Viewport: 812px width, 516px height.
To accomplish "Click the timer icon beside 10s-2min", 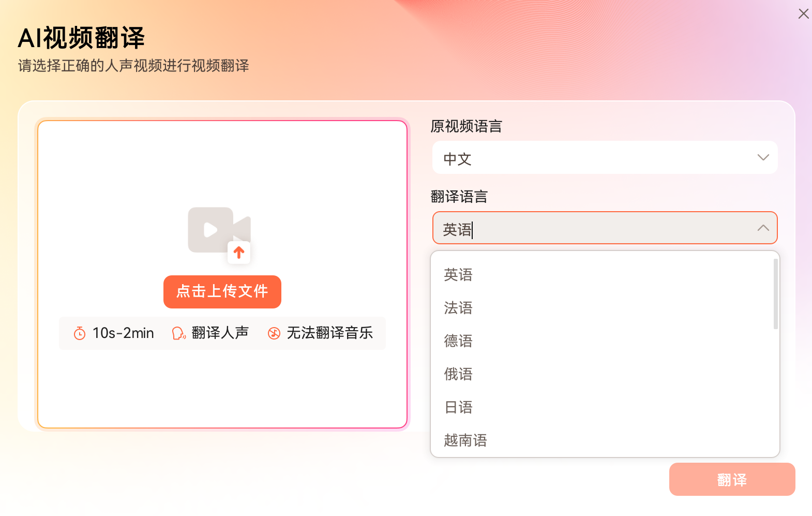I will [x=79, y=333].
